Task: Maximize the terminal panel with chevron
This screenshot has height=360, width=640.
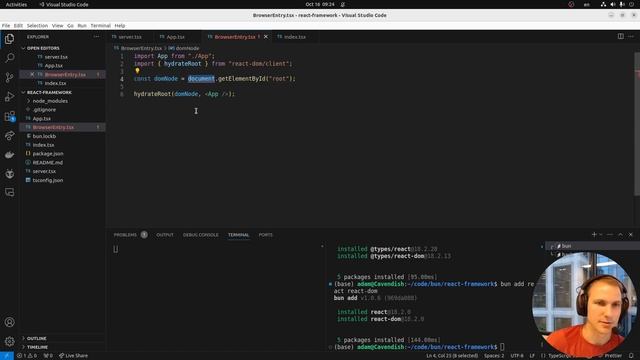Action: pyautogui.click(x=620, y=235)
